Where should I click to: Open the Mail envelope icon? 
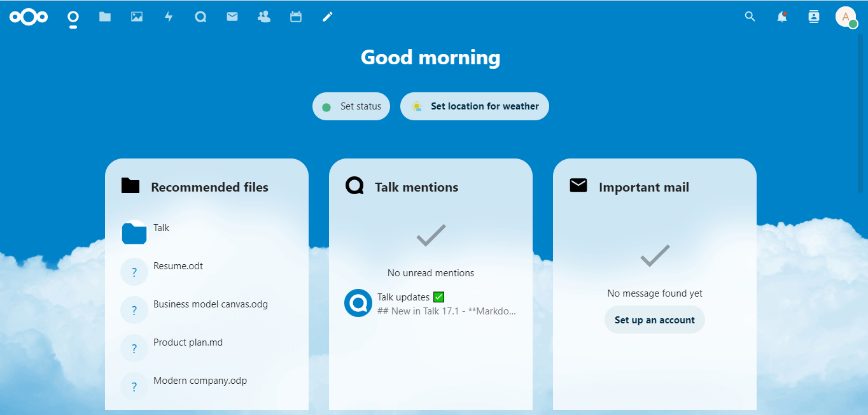[232, 17]
